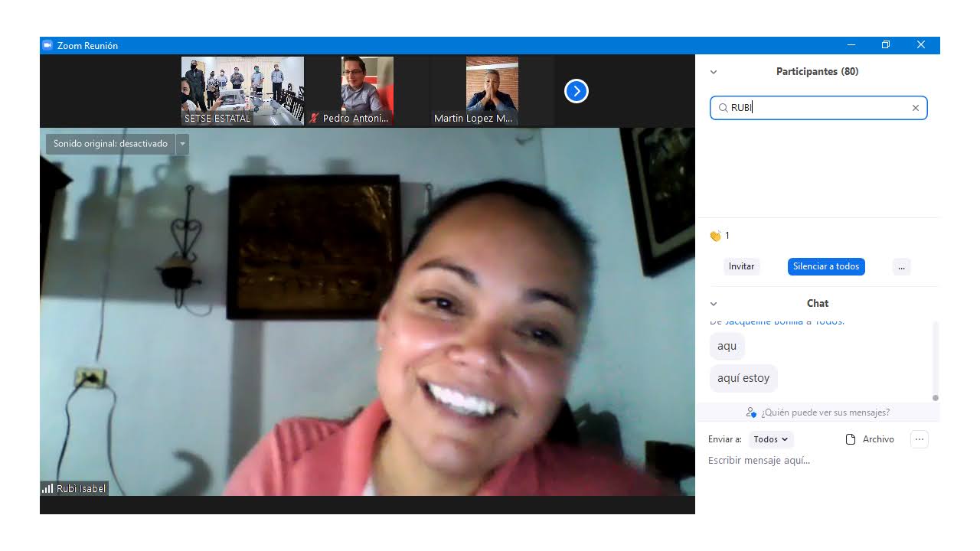Show next video thumbnails with blue arrow
Screen dimensions: 980x551
pos(577,91)
